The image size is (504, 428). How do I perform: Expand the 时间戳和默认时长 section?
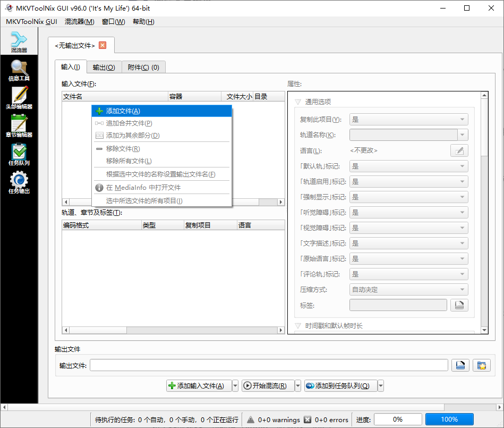(298, 325)
